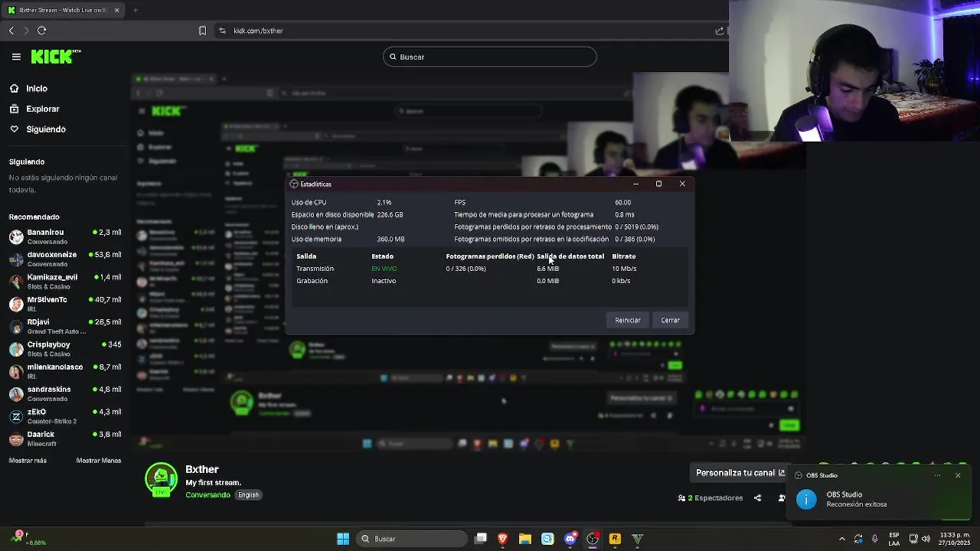The width and height of the screenshot is (980, 551).
Task: Open Rockstar Games Launcher from the taskbar
Action: pyautogui.click(x=614, y=539)
